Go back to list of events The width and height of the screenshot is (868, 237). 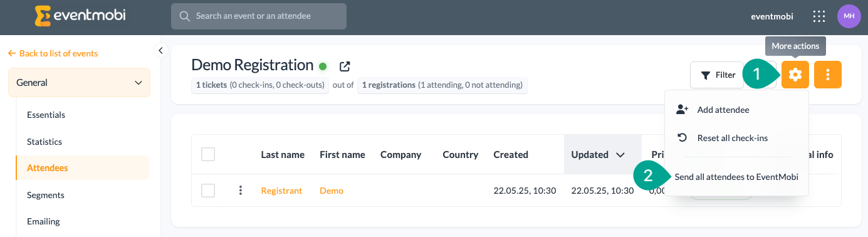click(x=53, y=53)
